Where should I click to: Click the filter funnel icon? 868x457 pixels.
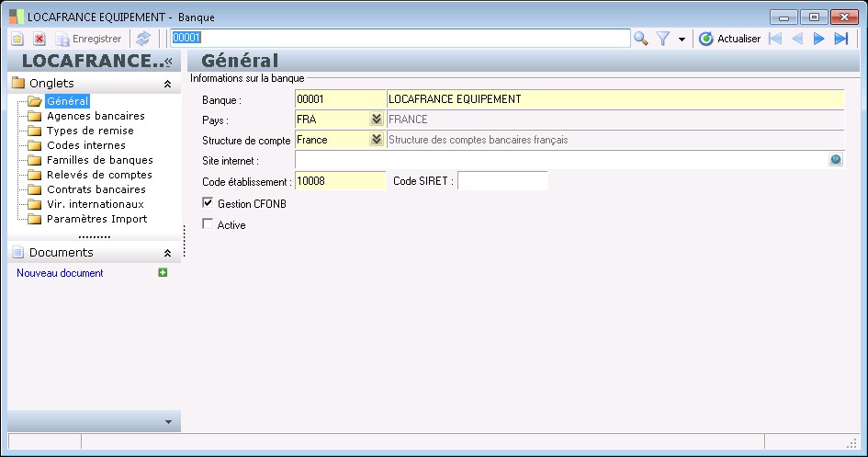(662, 39)
